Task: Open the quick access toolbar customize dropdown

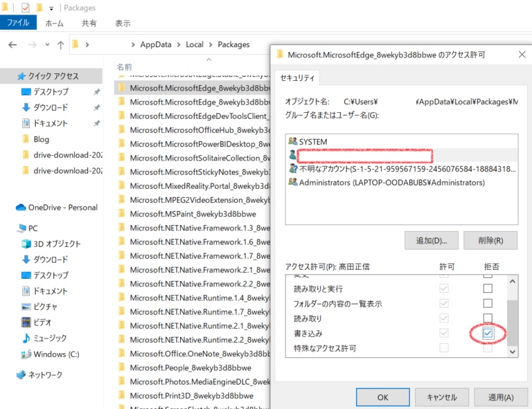Action: [51, 8]
